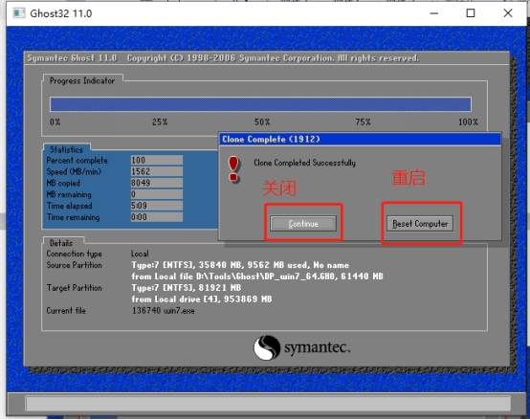Click the Ghost32 window title icon
The height and width of the screenshot is (420, 530).
point(19,13)
